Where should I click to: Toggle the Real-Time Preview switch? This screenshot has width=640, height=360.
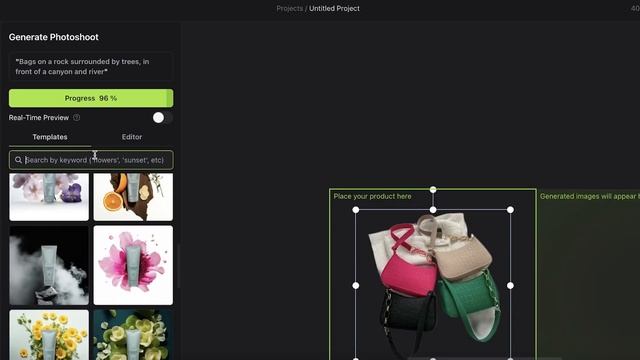(162, 118)
